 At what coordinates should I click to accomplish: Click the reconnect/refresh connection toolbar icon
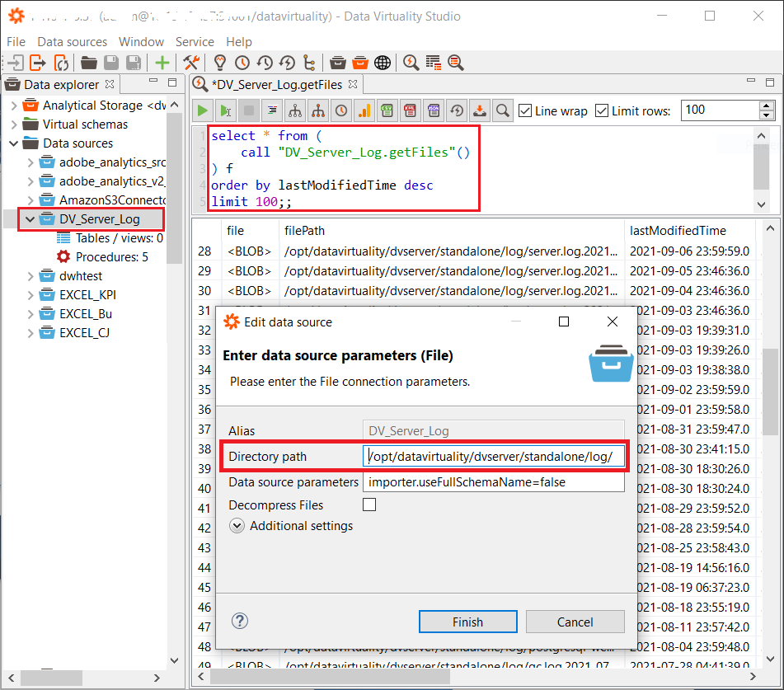click(61, 63)
